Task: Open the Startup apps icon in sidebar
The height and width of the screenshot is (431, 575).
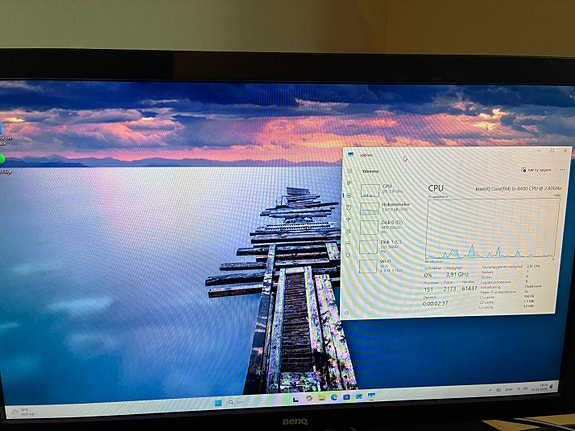Action: point(348,219)
